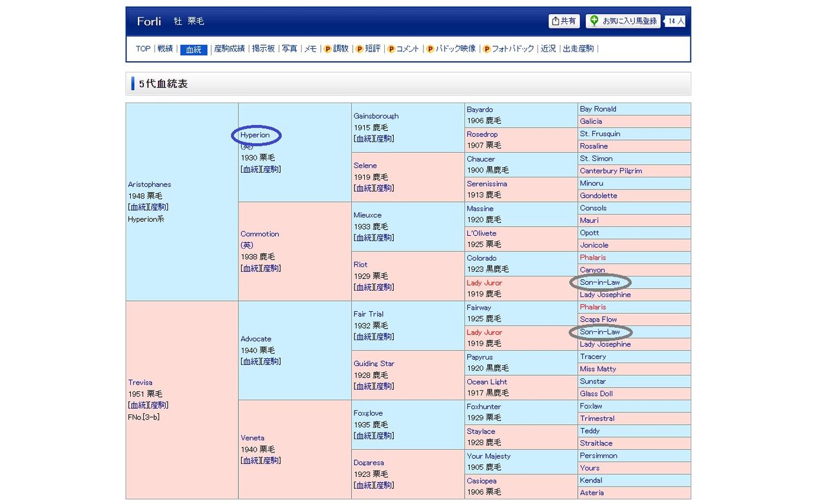Click the premium P icon beside コメント

391,49
